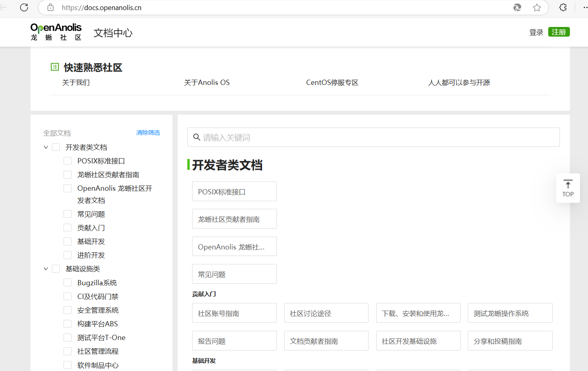The height and width of the screenshot is (371, 588).
Task: Click the site lock icon in address bar
Action: coord(51,7)
